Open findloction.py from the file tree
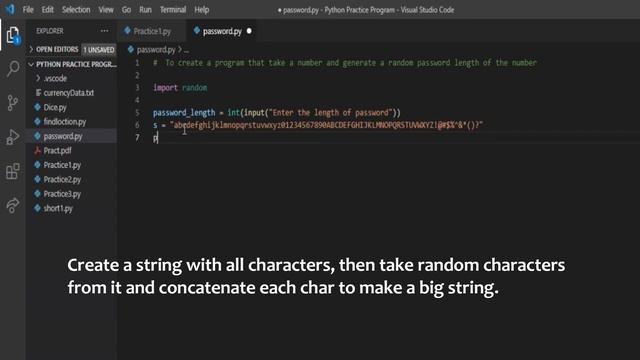 pos(64,122)
